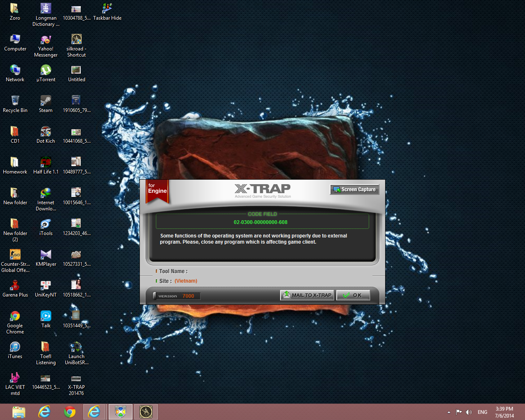
Task: Click the ENG language indicator
Action: pyautogui.click(x=482, y=412)
